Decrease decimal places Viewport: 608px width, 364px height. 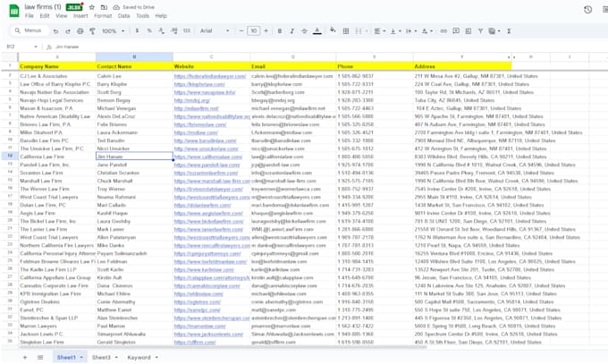[161, 30]
